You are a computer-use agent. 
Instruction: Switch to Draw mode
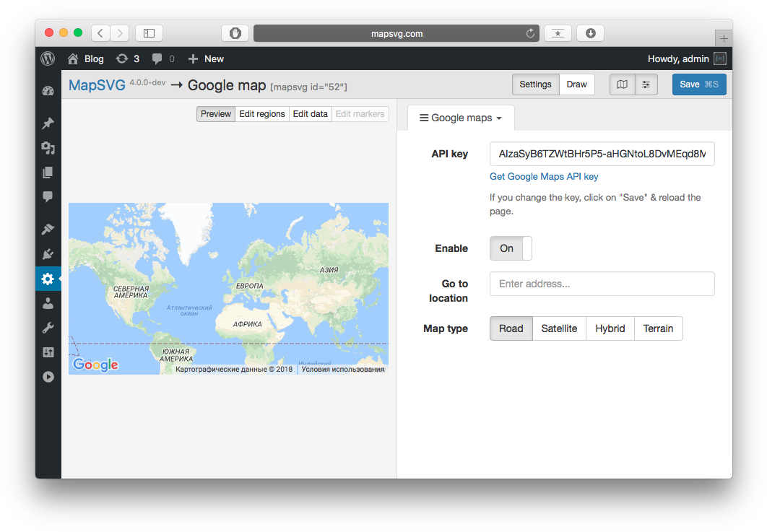click(577, 84)
